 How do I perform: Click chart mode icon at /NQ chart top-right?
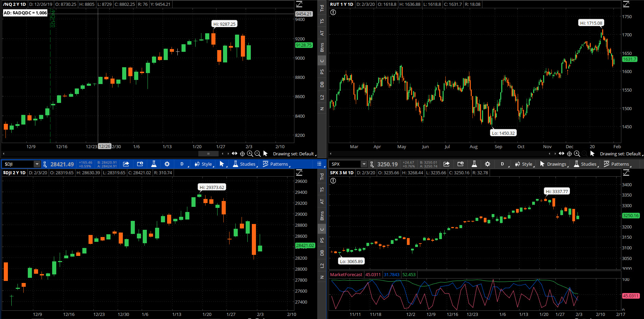[x=299, y=4]
